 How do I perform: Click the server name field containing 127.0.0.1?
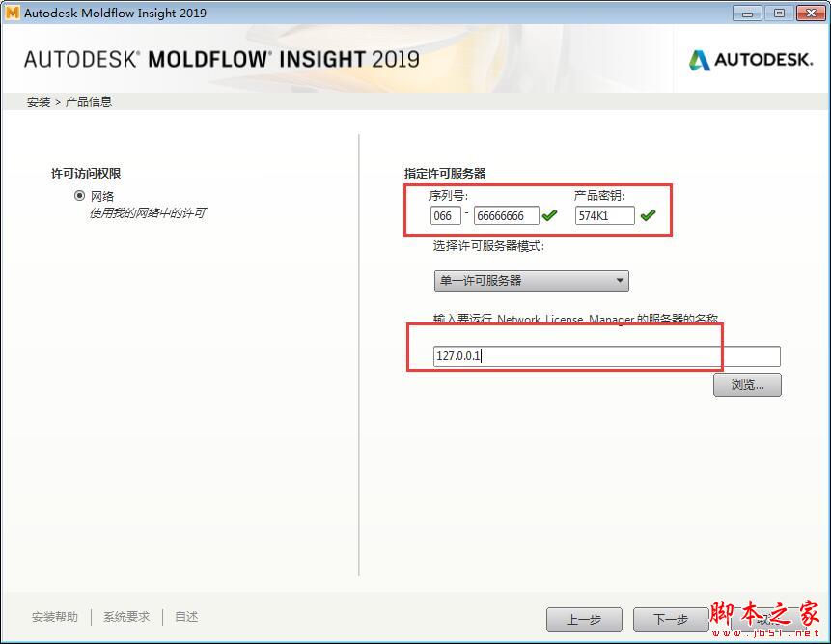[607, 356]
